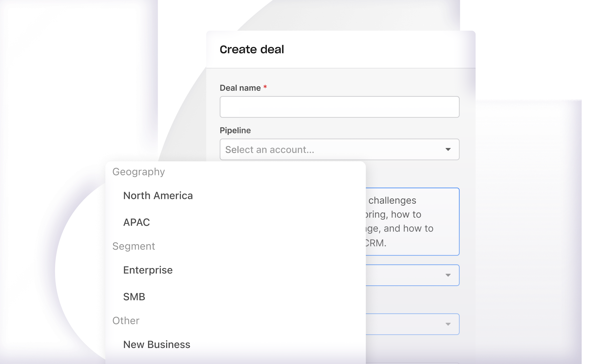Choose APAC as the geography option
The image size is (603, 364).
click(136, 222)
